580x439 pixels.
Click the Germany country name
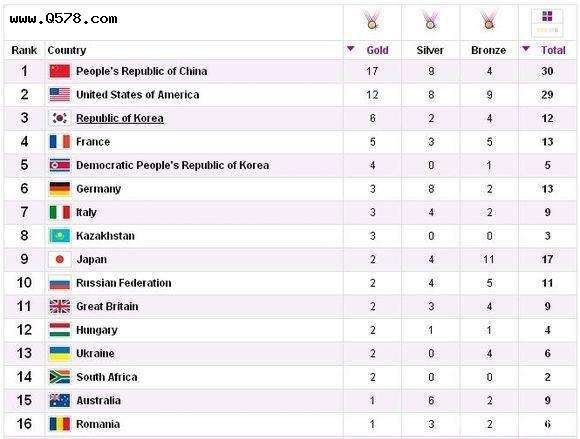click(98, 189)
